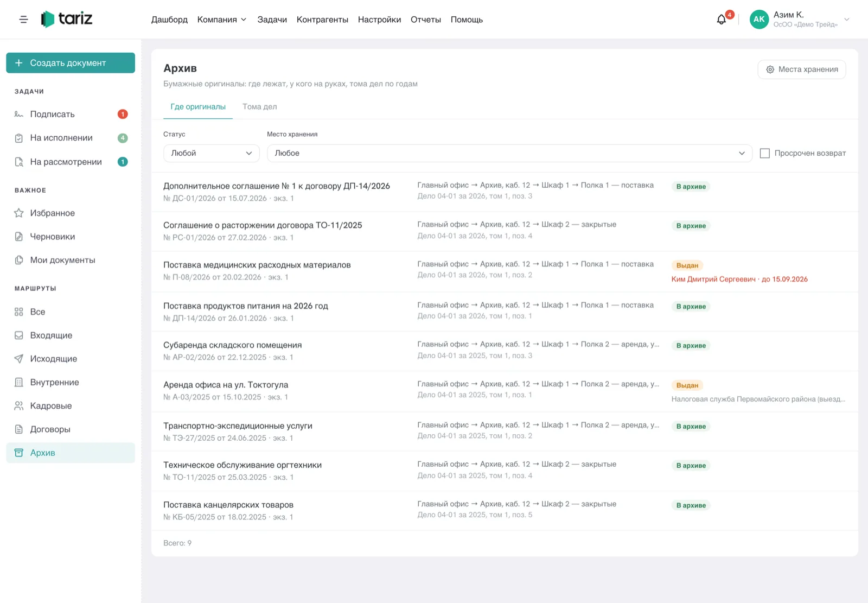
Task: Open the Помощь link
Action: pyautogui.click(x=467, y=20)
